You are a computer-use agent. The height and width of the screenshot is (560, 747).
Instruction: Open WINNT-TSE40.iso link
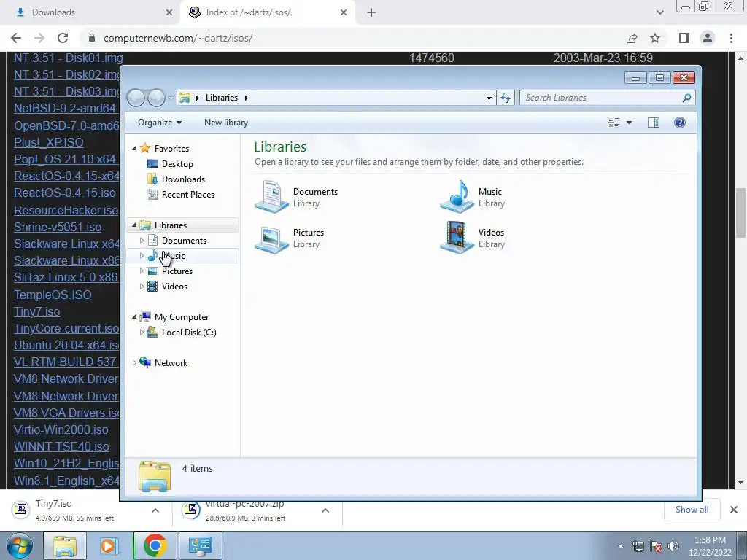click(x=61, y=447)
